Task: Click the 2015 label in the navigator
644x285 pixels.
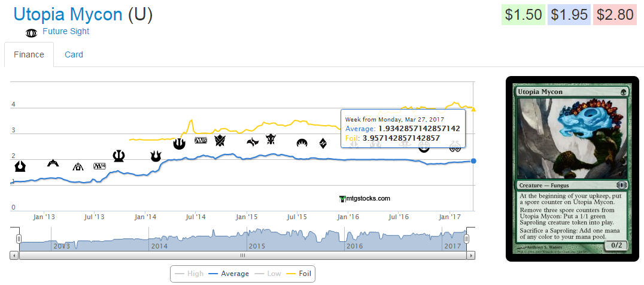Action: (x=257, y=247)
